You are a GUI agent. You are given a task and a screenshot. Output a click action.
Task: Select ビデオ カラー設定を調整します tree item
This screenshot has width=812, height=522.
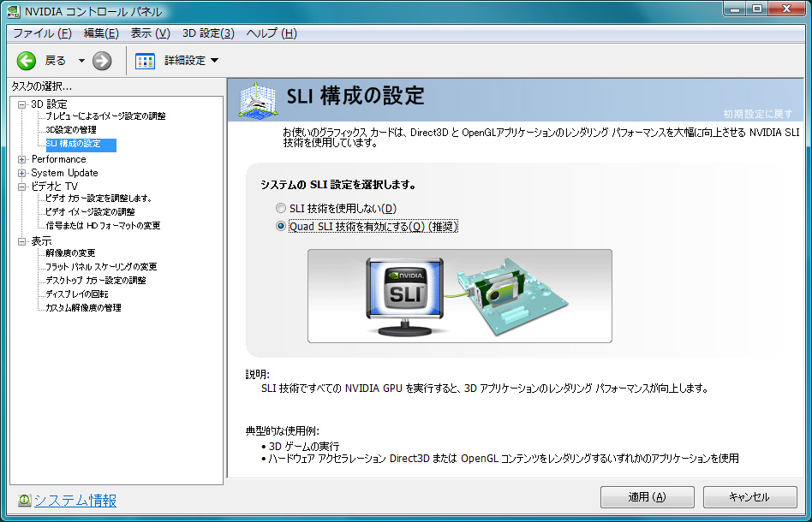click(x=99, y=199)
